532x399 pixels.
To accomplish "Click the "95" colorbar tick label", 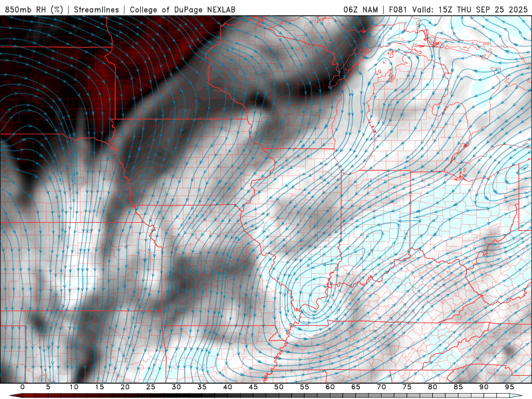I will pyautogui.click(x=509, y=387).
